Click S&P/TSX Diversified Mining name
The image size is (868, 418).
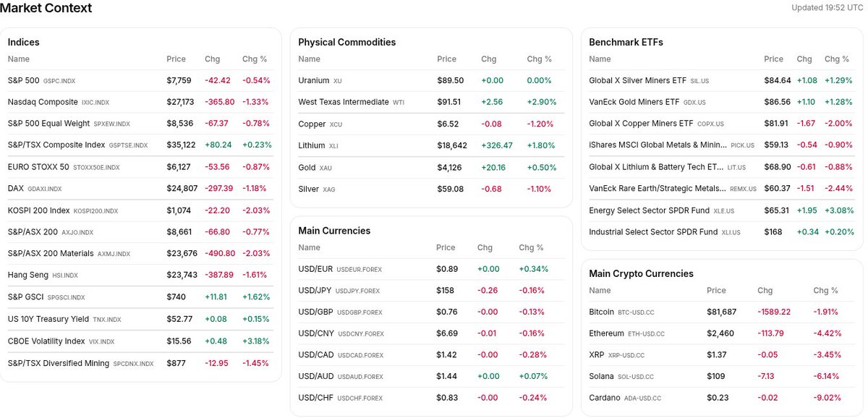point(59,363)
